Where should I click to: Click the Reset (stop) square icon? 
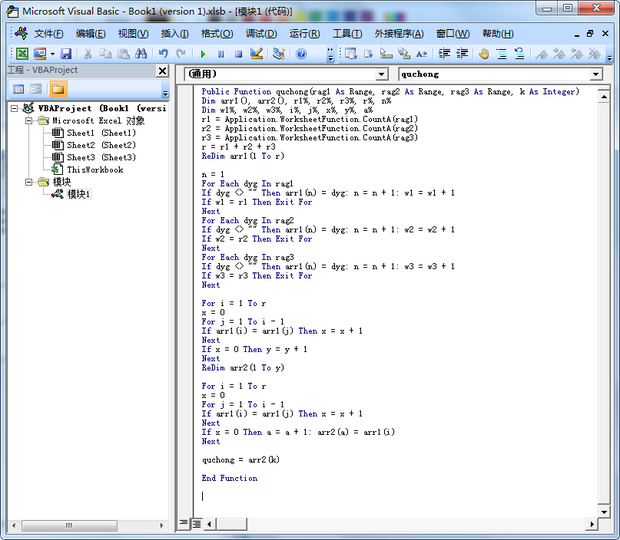pos(238,53)
